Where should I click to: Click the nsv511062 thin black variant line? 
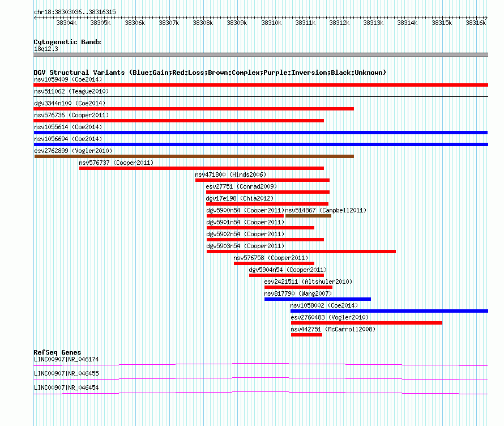260,96
